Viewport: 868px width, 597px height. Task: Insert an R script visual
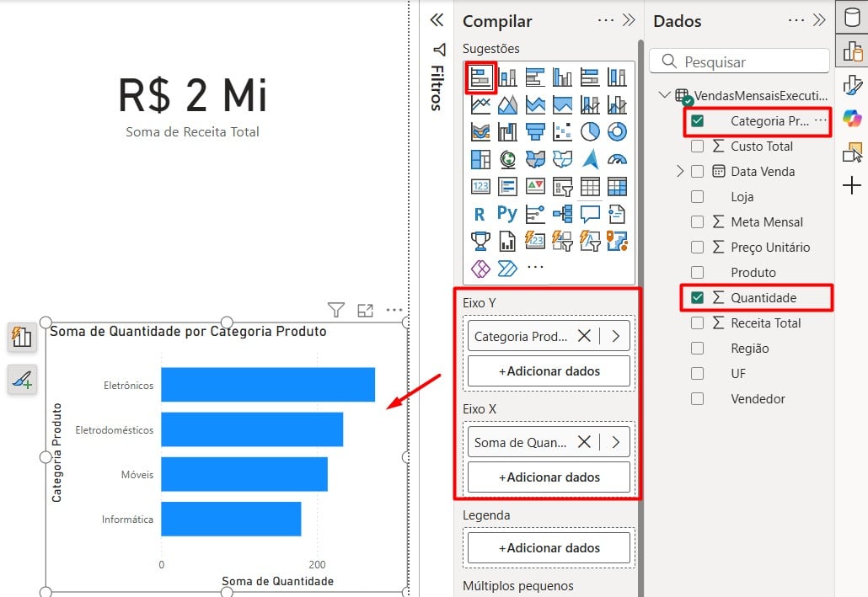480,214
